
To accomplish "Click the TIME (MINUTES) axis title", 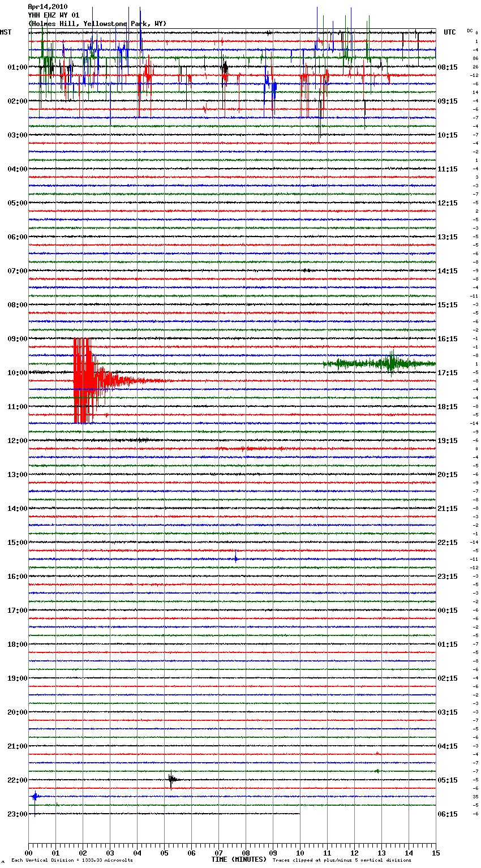I will pos(239,860).
